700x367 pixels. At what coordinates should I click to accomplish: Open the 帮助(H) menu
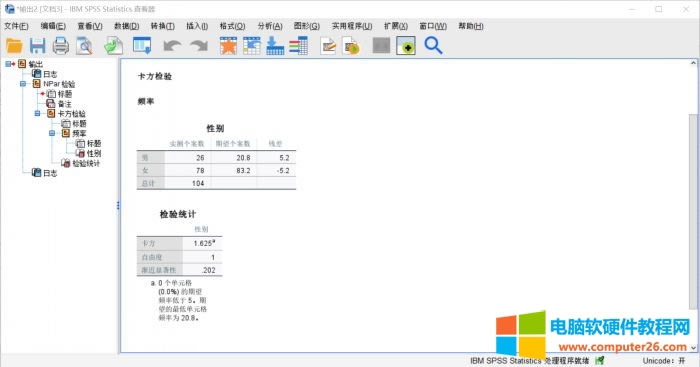(471, 26)
